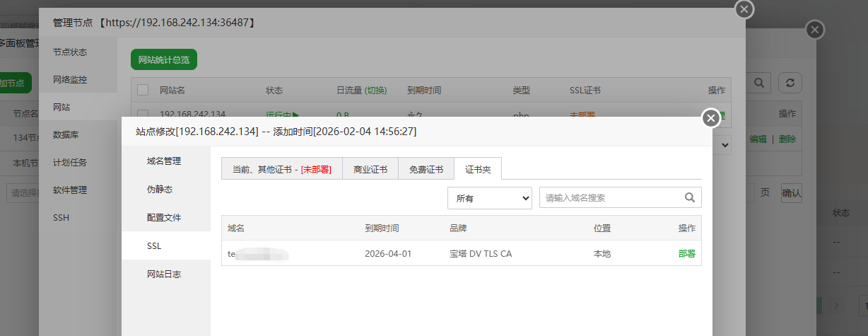Switch to the 免费证书 tab
Viewport: 868px width, 336px height.
coord(426,169)
